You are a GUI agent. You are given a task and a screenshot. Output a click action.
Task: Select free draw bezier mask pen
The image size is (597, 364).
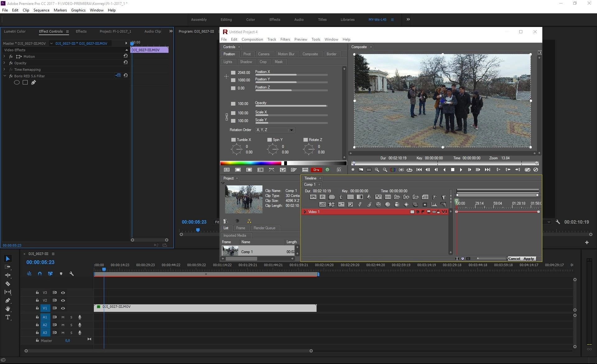point(34,83)
